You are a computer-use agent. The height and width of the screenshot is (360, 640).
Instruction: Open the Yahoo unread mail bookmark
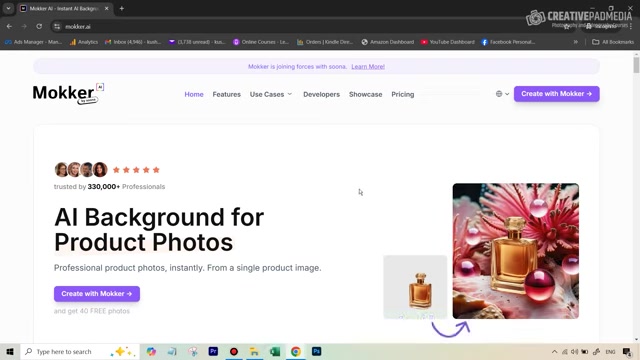[197, 42]
